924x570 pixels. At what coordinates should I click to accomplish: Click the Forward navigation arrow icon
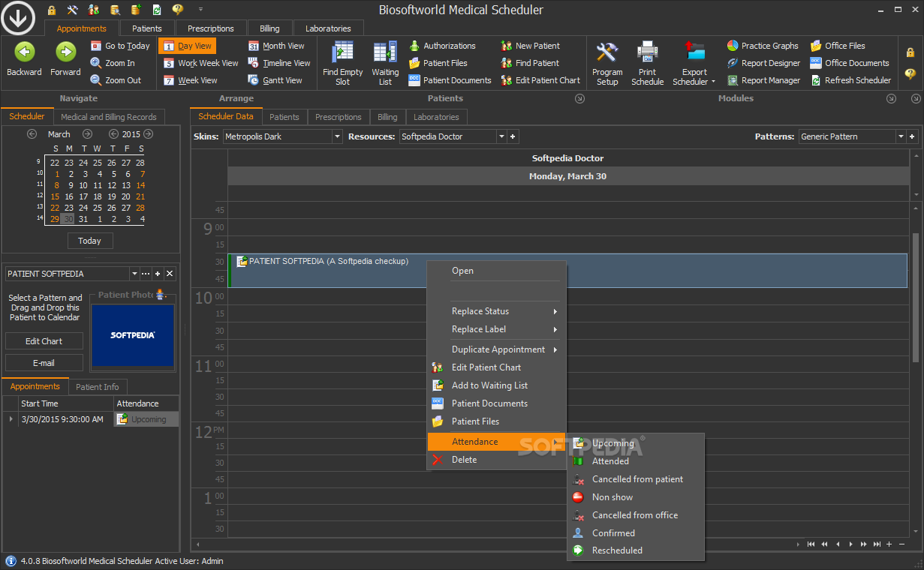coord(66,52)
